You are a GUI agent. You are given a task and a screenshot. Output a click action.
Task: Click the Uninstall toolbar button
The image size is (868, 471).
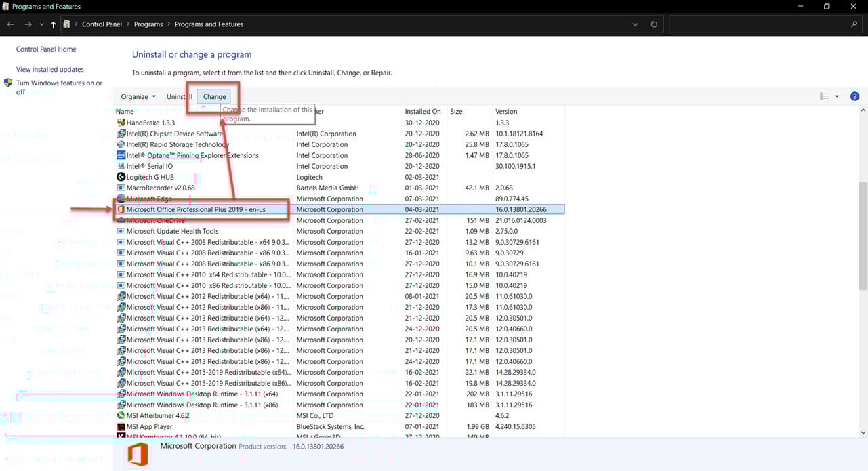coord(180,96)
